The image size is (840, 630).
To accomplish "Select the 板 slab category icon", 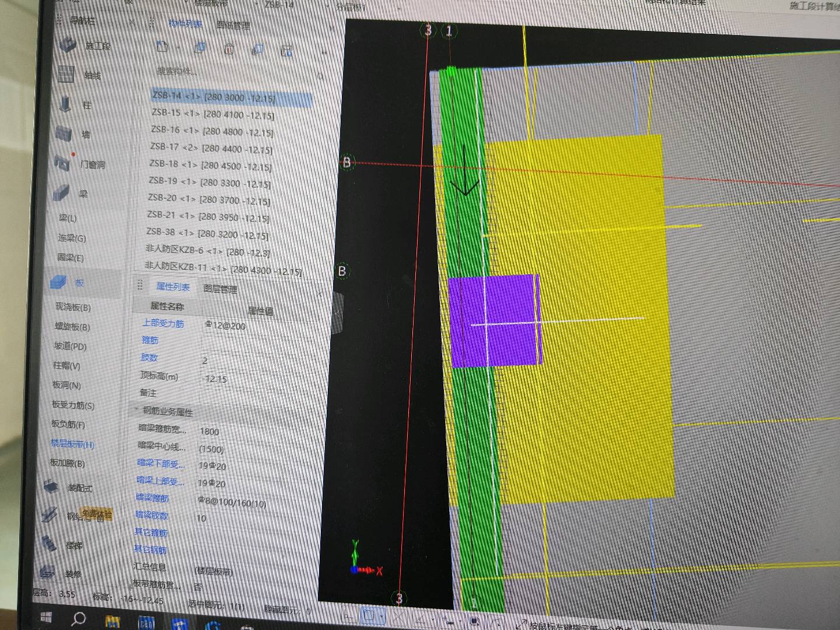I will [x=58, y=282].
